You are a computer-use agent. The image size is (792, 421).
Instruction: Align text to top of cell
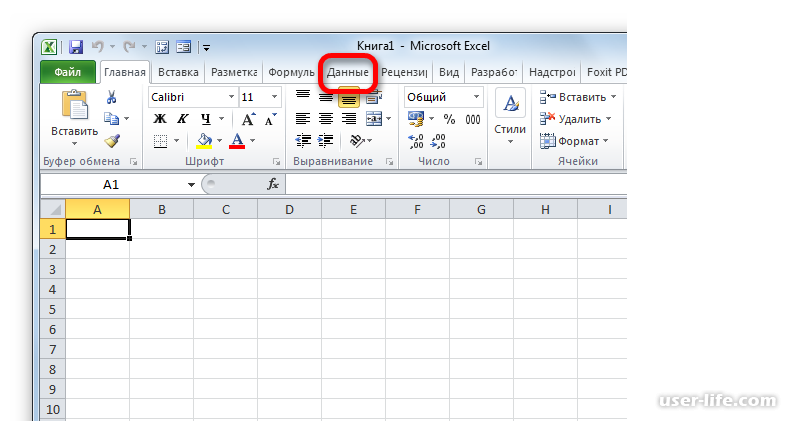pyautogui.click(x=303, y=97)
